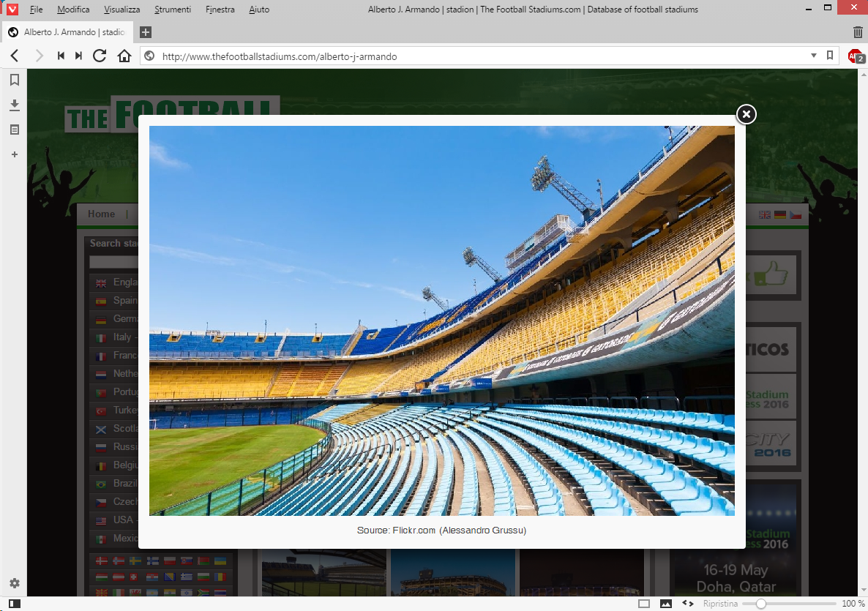Select the Alberto J. Armando tab

tap(68, 32)
